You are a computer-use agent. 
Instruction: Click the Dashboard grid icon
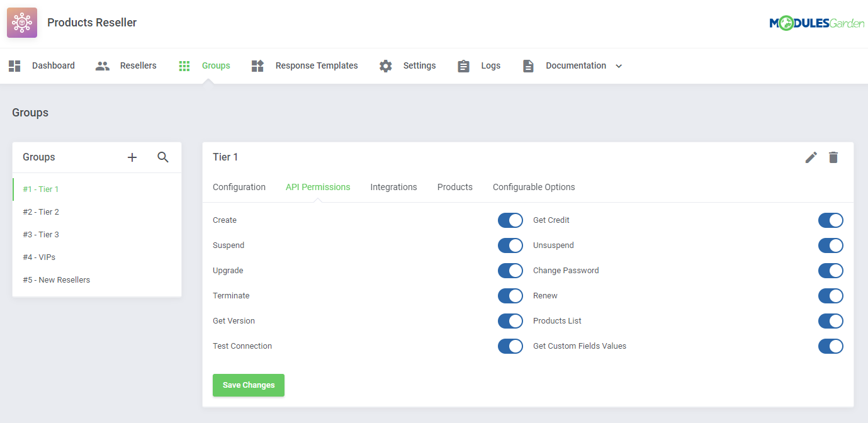coord(14,66)
